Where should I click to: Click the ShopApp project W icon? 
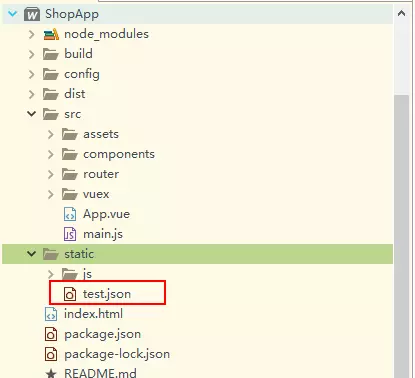coord(32,14)
